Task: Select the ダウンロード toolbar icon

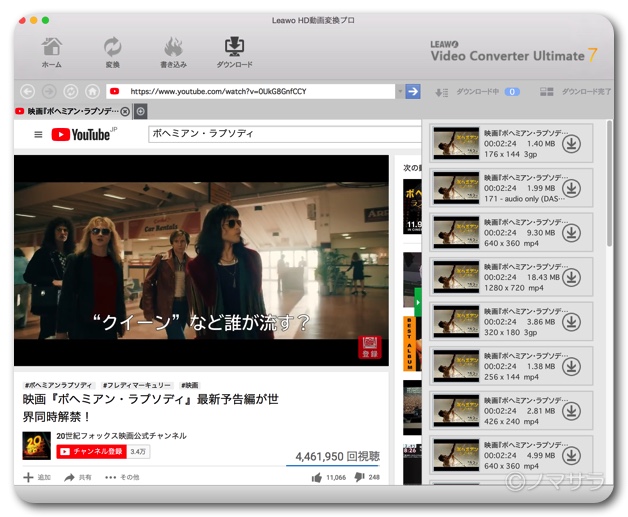Action: [x=234, y=51]
